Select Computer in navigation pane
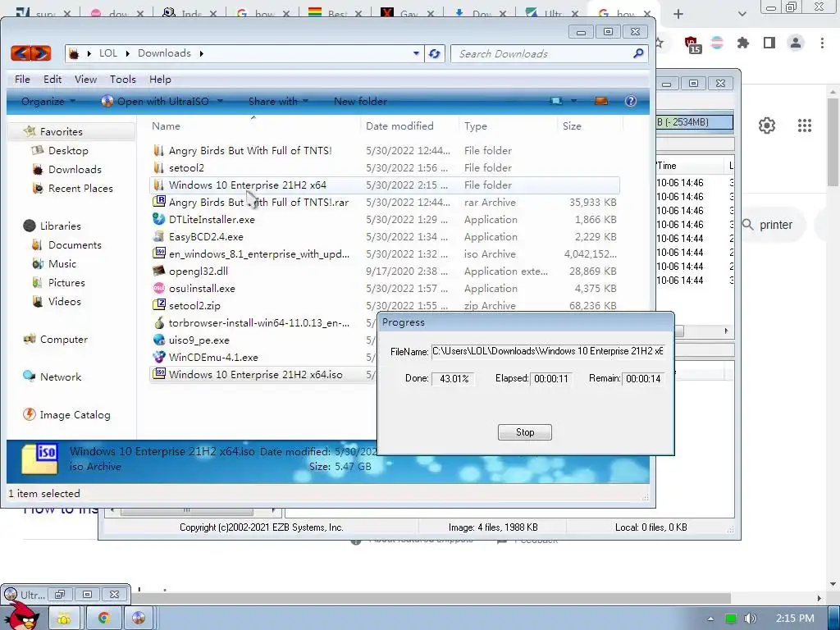Viewport: 840px width, 630px height. point(63,339)
